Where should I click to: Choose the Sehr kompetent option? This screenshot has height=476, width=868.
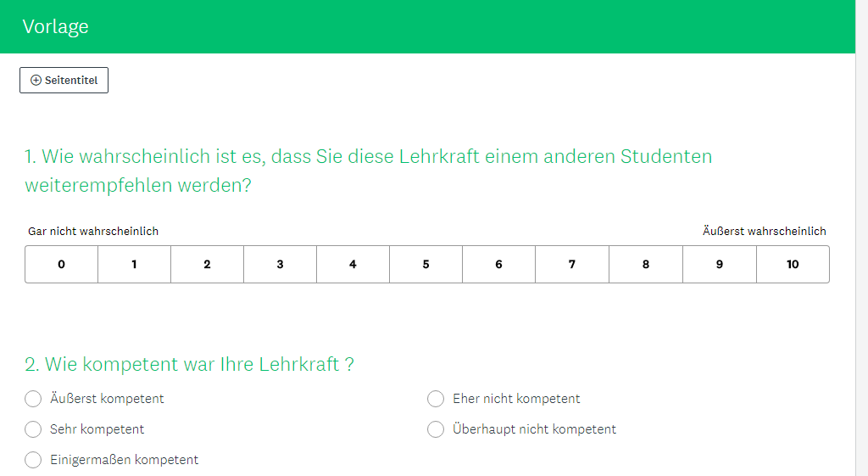point(33,429)
